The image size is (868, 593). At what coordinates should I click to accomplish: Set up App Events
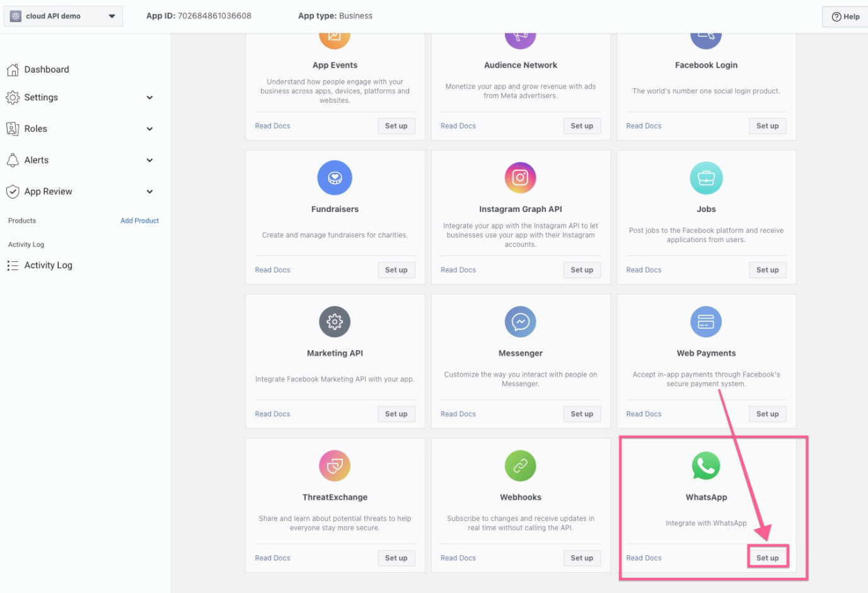[x=396, y=126]
